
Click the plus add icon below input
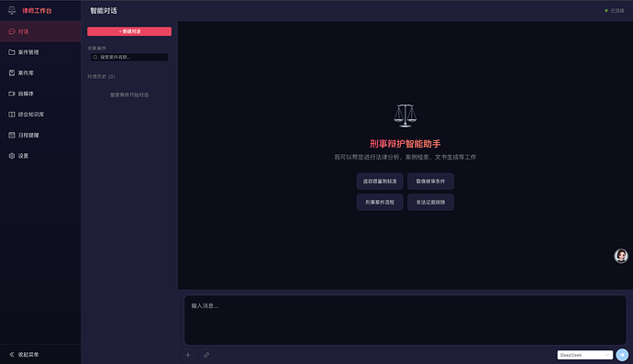[x=188, y=355]
